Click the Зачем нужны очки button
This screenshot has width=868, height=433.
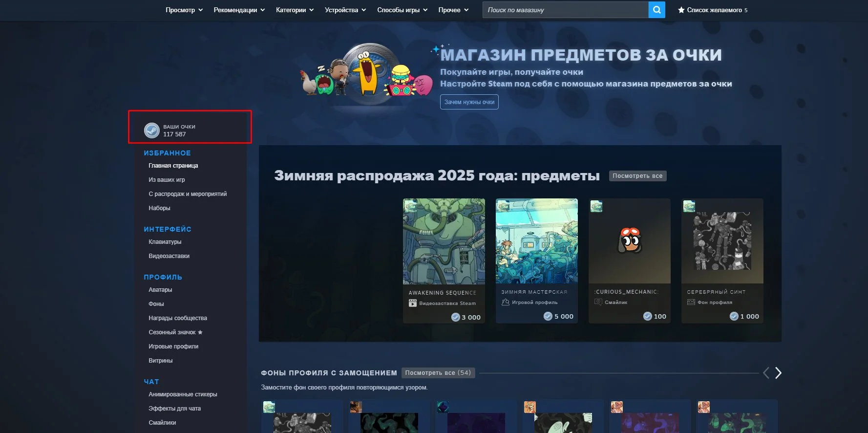pyautogui.click(x=469, y=102)
